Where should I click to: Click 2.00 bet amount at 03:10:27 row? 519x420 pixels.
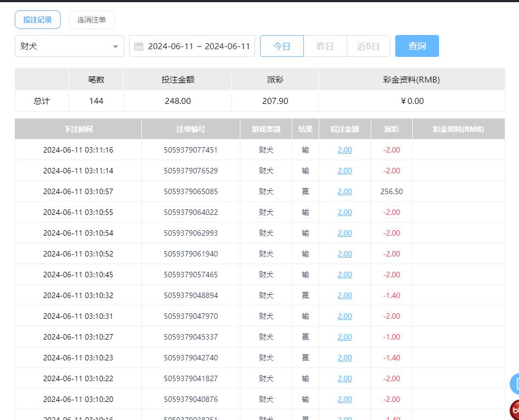tap(344, 337)
